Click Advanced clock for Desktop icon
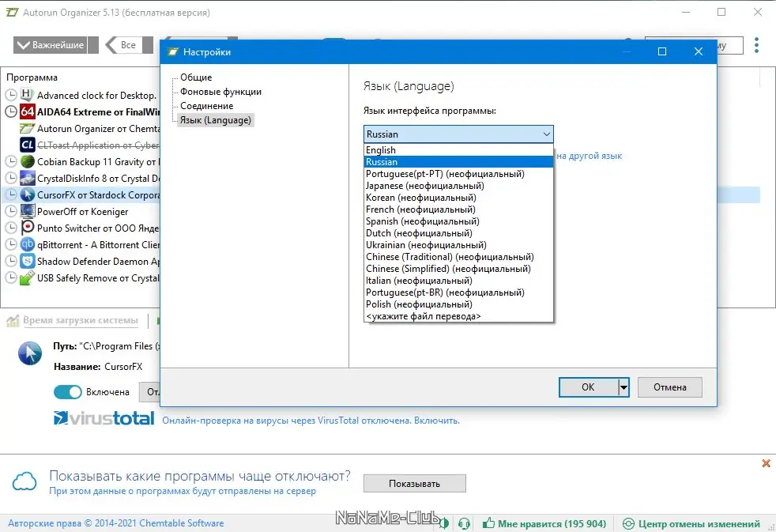Screen dimensions: 776x532 pos(27,95)
